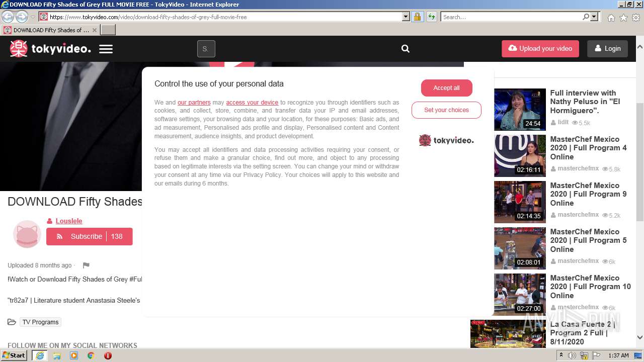The width and height of the screenshot is (644, 362).
Task: Open the Login button
Action: (608, 49)
